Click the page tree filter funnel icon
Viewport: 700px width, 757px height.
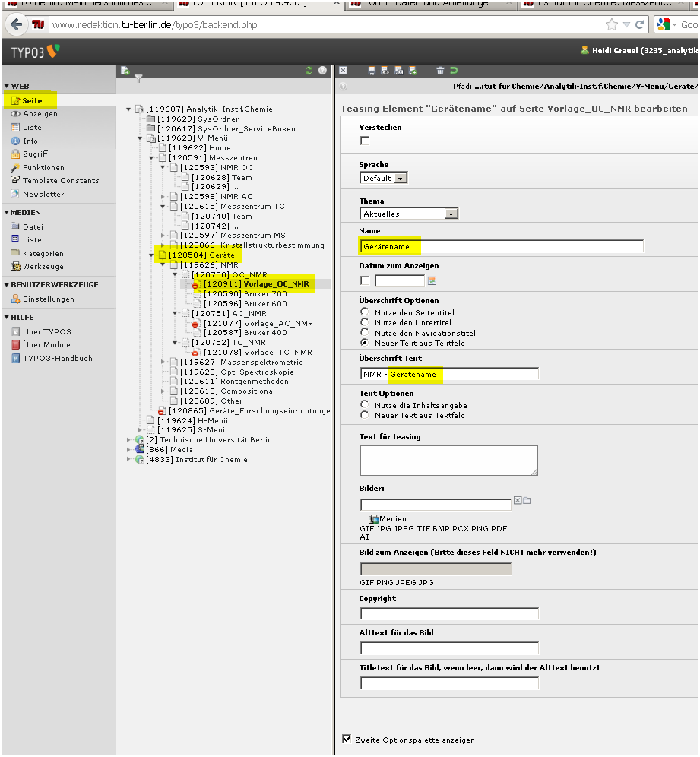[x=138, y=78]
